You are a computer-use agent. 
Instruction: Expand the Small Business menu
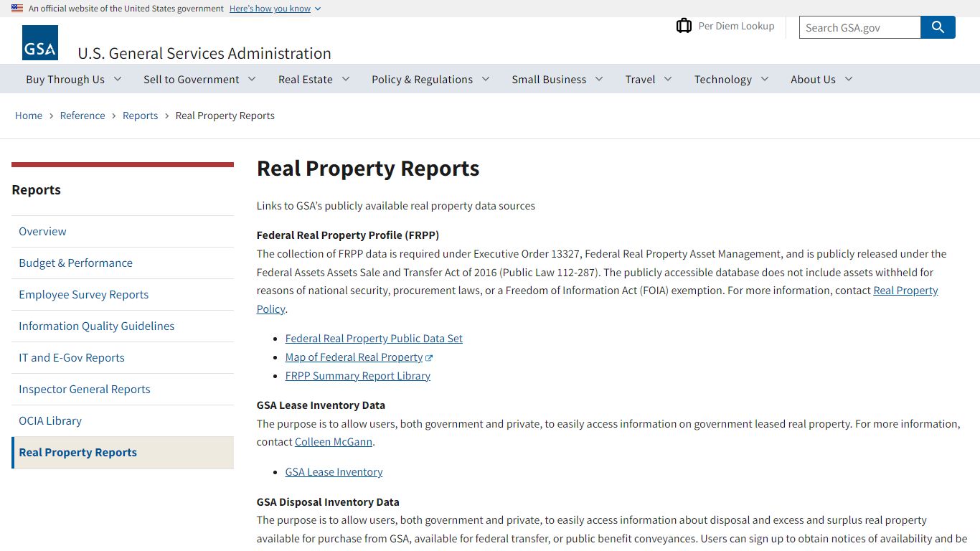(557, 79)
